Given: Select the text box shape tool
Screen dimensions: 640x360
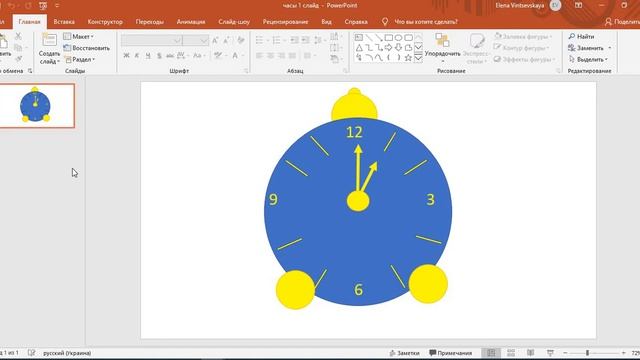Looking at the screenshot, I should [359, 38].
